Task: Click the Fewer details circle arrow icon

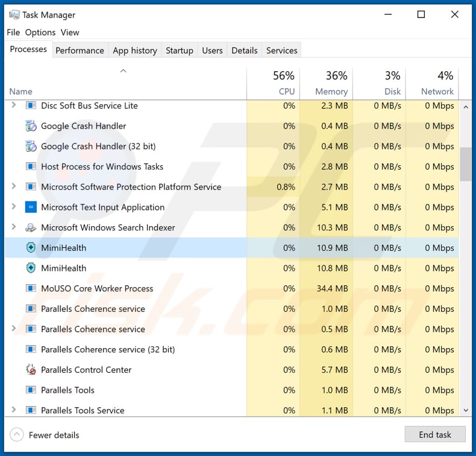Action: pyautogui.click(x=17, y=435)
